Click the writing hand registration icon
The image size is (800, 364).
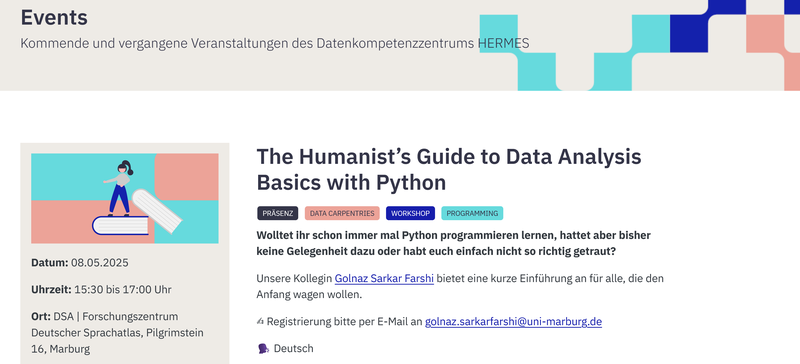260,322
